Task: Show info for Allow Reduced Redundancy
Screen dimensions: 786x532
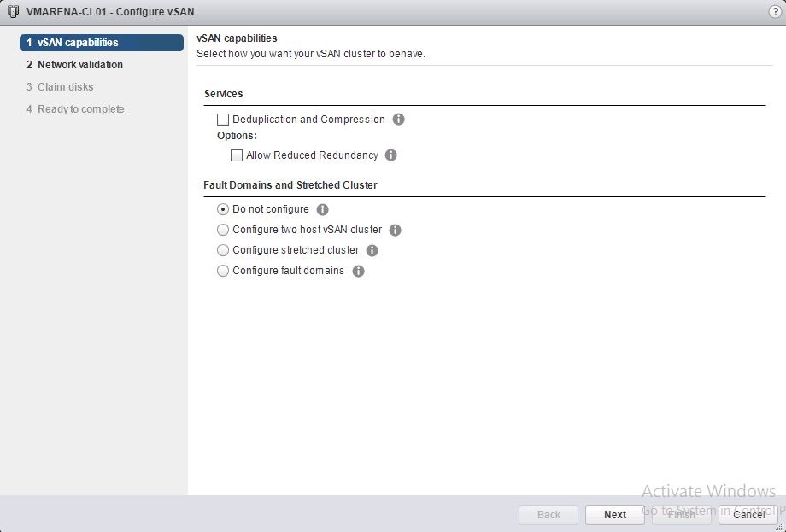Action: click(x=391, y=155)
